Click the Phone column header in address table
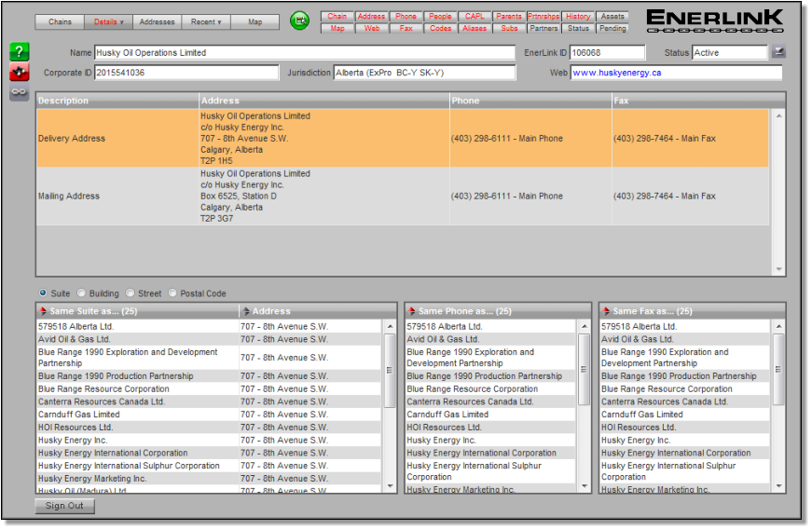The width and height of the screenshot is (812, 530). pyautogui.click(x=530, y=101)
